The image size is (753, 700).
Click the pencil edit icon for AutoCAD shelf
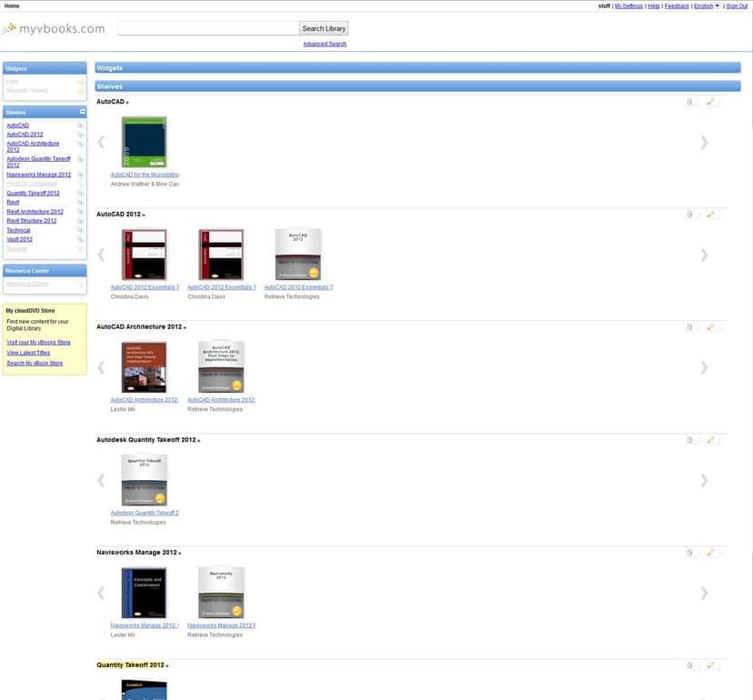710,102
